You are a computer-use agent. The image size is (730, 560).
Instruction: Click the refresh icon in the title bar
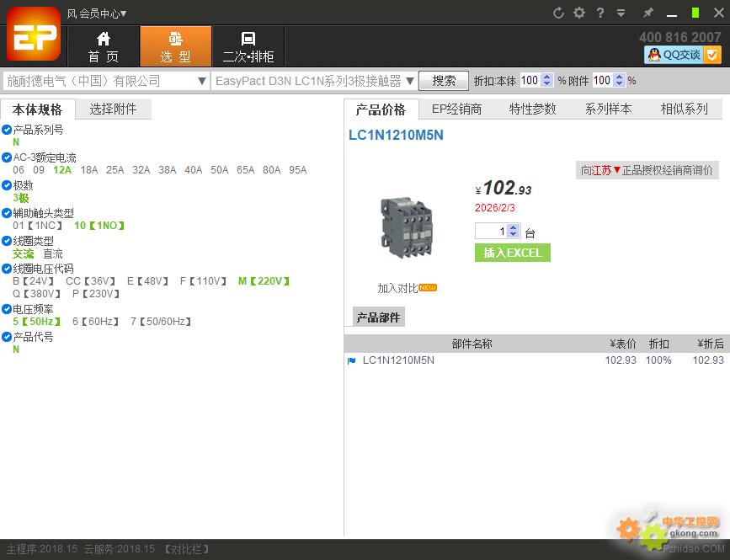(x=557, y=13)
